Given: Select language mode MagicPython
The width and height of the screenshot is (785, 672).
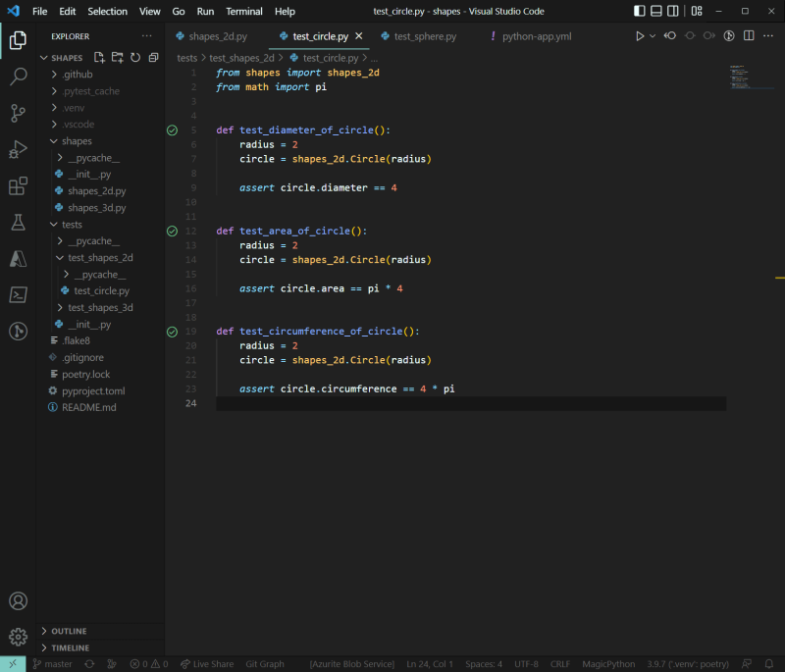Looking at the screenshot, I should coord(608,664).
